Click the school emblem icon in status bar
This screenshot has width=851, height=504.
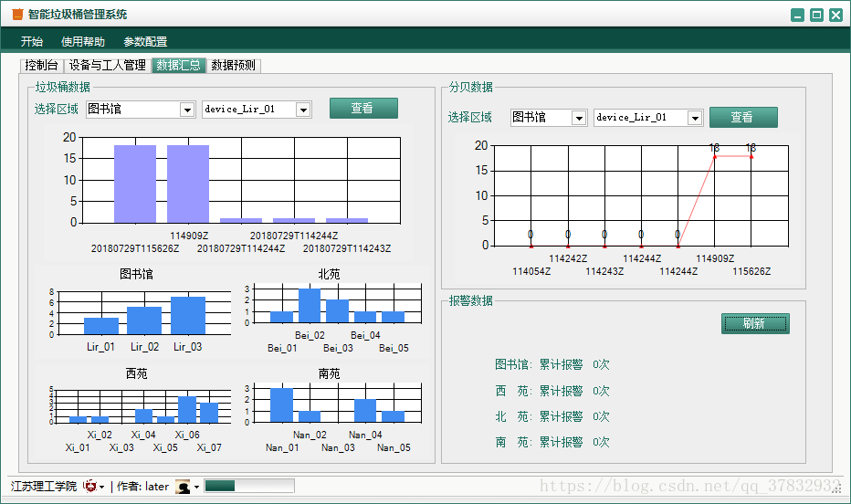tap(89, 486)
